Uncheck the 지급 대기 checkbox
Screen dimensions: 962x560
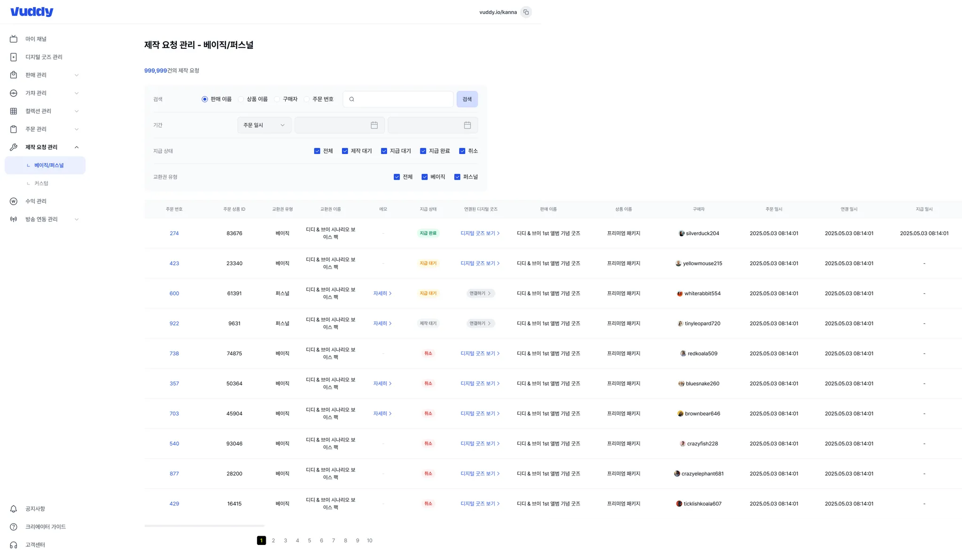click(384, 151)
